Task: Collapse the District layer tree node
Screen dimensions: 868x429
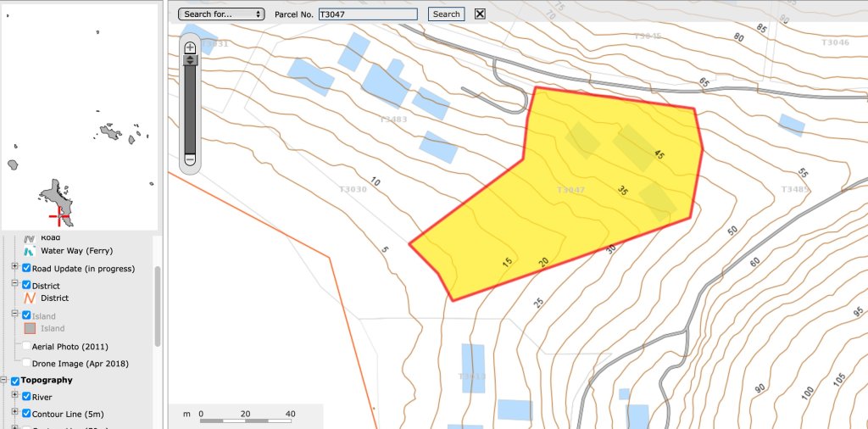Action: point(14,285)
